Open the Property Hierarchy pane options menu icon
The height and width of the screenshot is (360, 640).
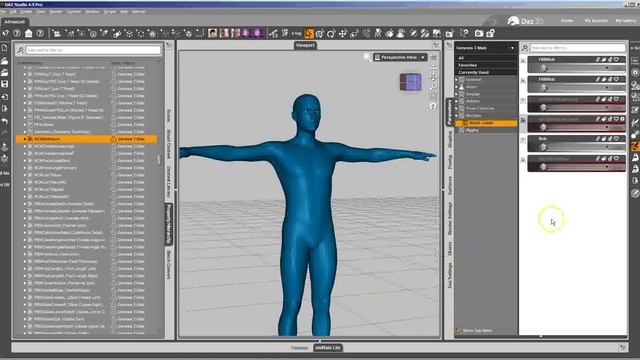pos(169,45)
